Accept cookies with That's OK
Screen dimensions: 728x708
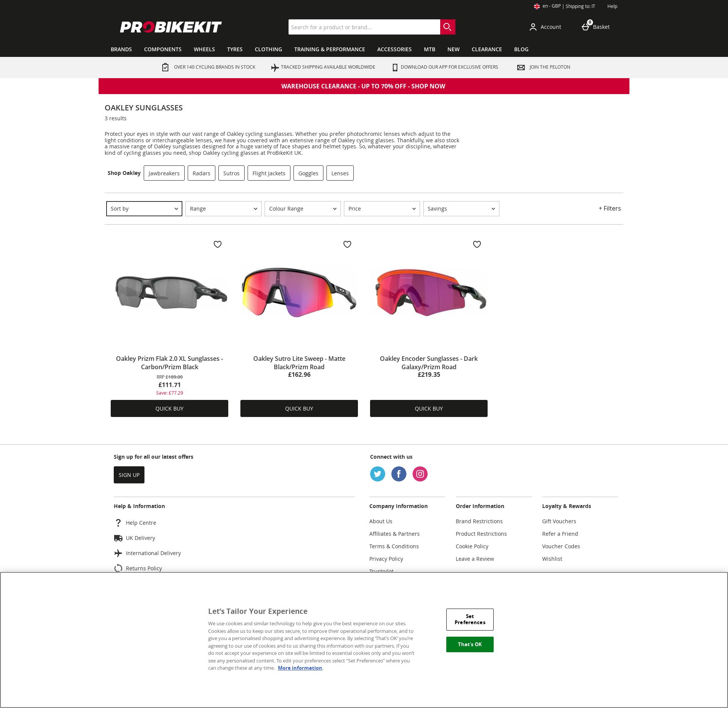[470, 644]
